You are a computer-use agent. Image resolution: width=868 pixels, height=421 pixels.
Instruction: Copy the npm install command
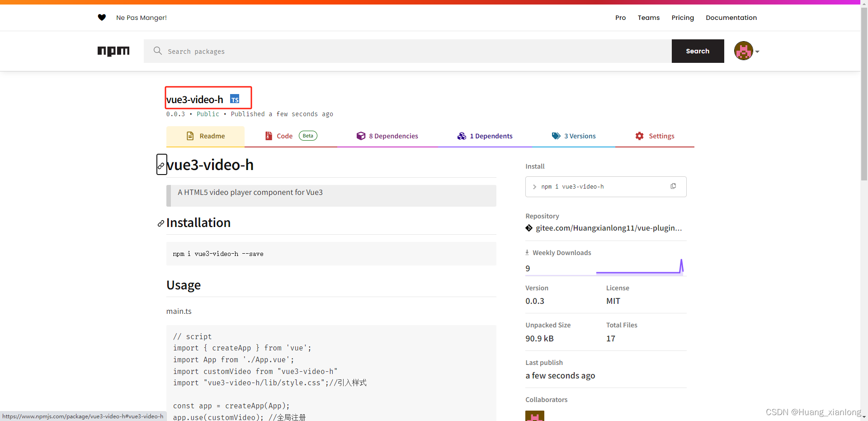(x=673, y=186)
